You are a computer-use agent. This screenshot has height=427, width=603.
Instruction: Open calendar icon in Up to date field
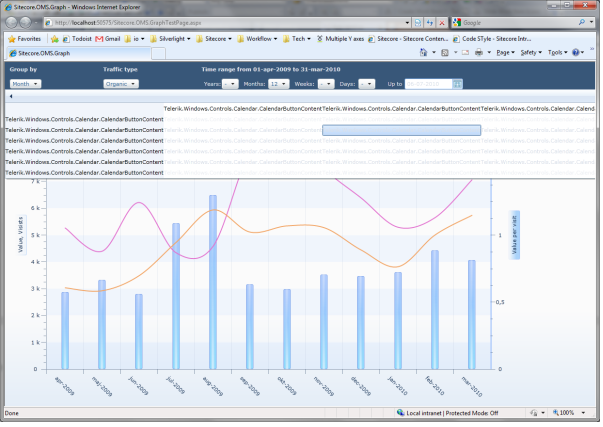click(x=458, y=85)
